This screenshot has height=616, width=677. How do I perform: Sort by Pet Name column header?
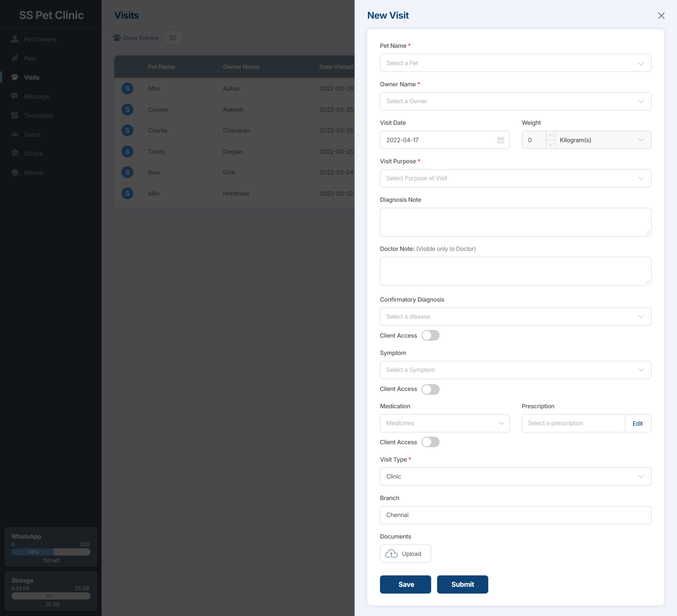[x=161, y=67]
